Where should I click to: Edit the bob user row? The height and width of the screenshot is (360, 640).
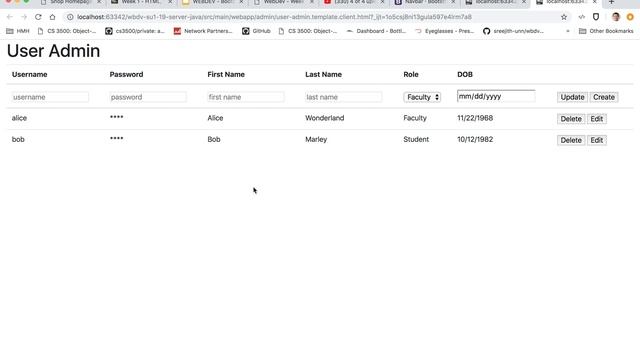pyautogui.click(x=596, y=140)
